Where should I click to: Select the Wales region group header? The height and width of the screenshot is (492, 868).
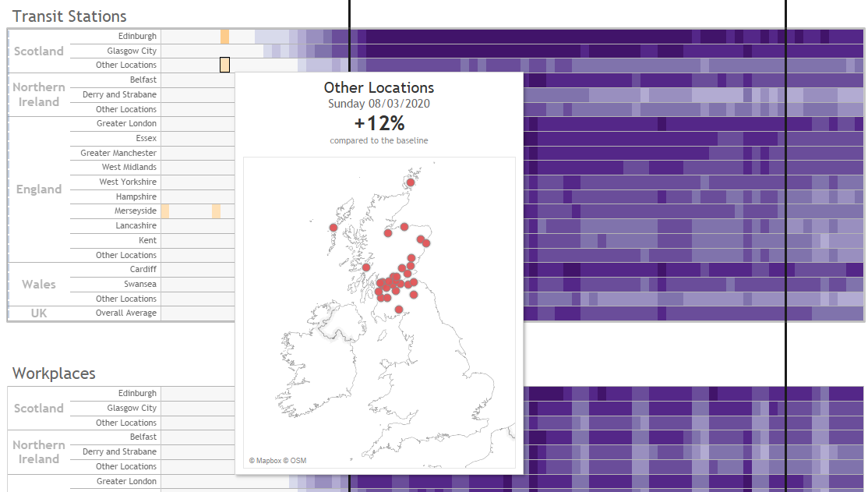tap(39, 284)
